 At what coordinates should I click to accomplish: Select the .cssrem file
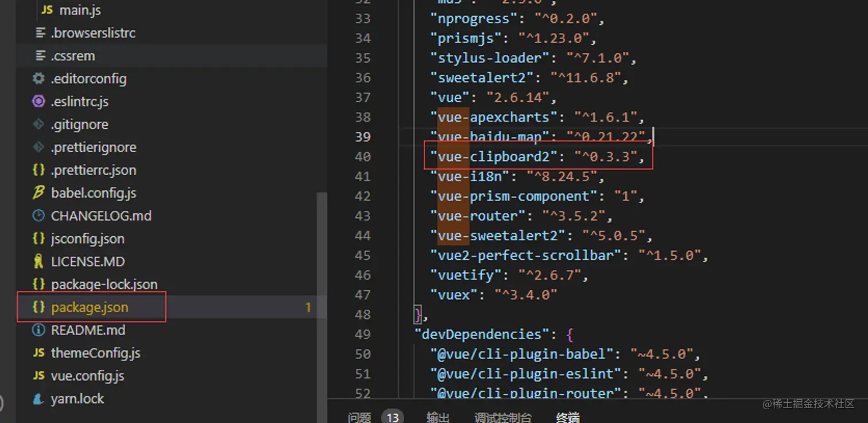(x=73, y=56)
